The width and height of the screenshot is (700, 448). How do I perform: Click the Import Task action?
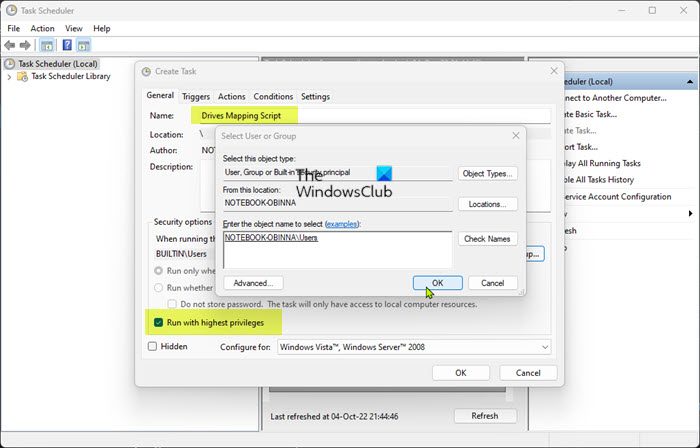coord(581,147)
